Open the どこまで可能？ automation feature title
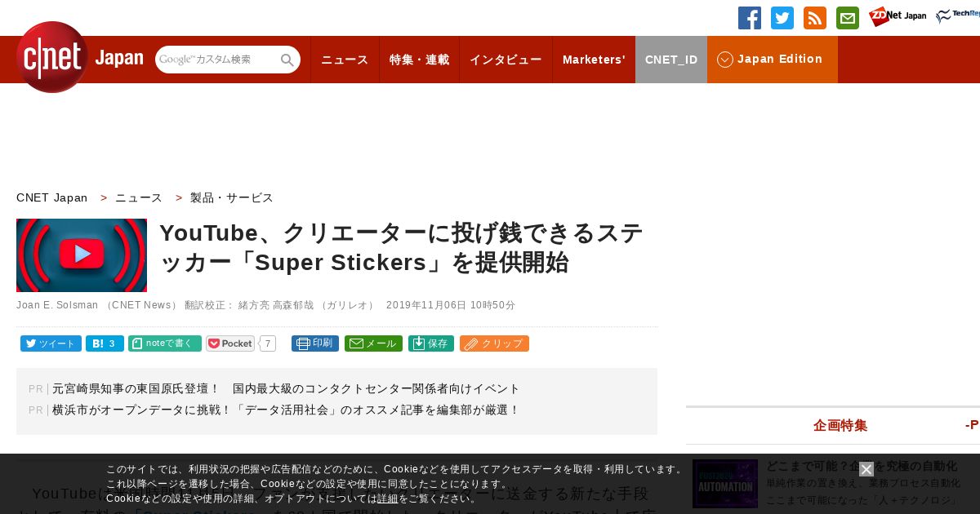The width and height of the screenshot is (980, 514). (862, 466)
